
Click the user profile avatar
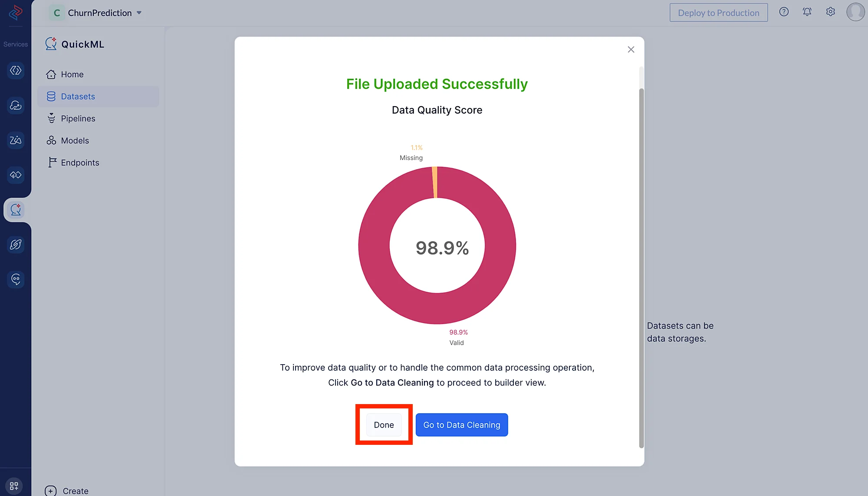pyautogui.click(x=855, y=12)
